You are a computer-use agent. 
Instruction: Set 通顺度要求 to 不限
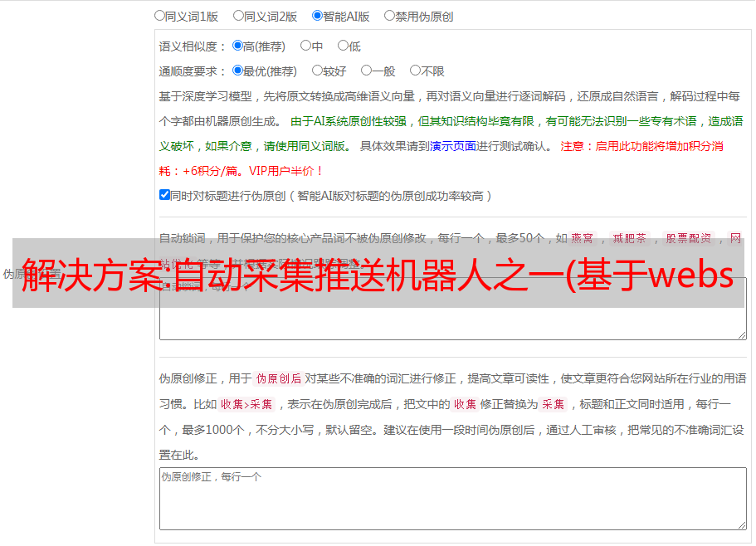point(415,71)
